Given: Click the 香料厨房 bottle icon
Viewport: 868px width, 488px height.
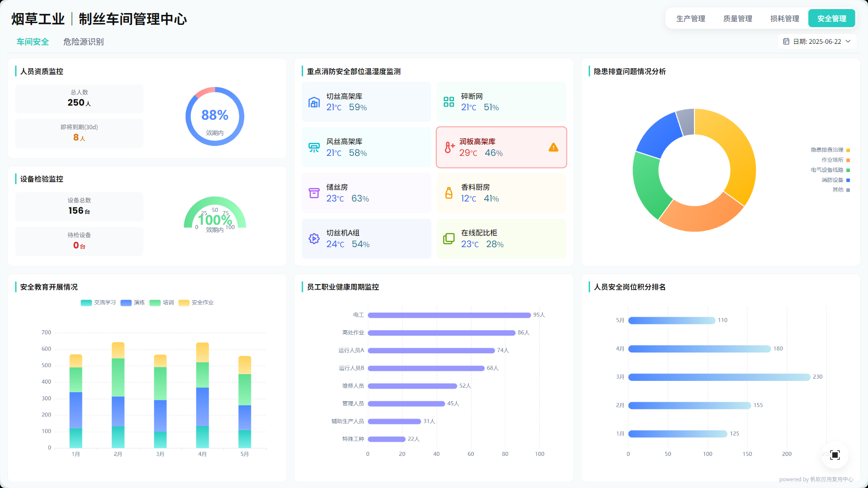Looking at the screenshot, I should click(x=448, y=193).
